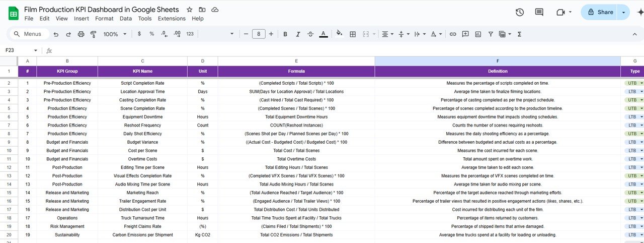Open vertical align dropdown
Viewport: 644px width, 243px height.
click(403, 34)
